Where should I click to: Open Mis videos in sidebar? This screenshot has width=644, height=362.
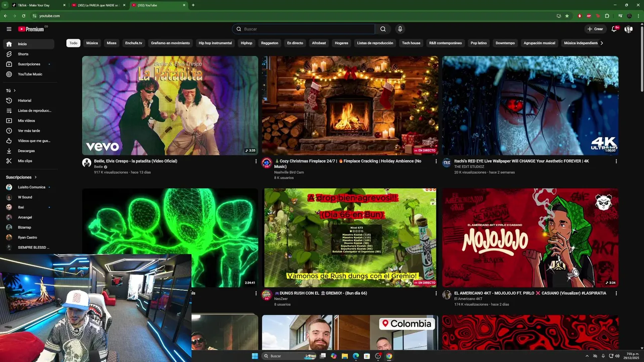(x=28, y=121)
